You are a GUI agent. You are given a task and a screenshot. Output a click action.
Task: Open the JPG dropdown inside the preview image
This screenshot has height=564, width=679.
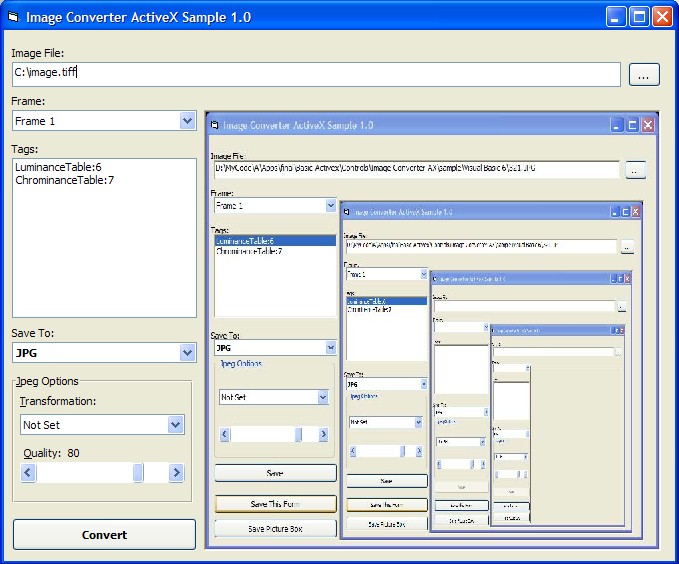pyautogui.click(x=331, y=347)
